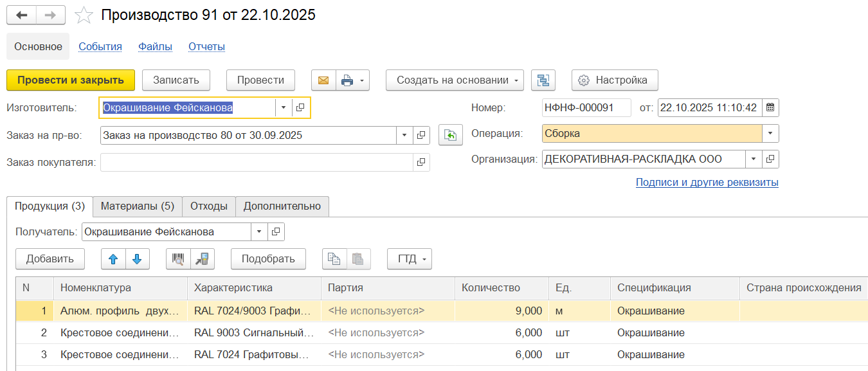Open Создать на основании menu
Image resolution: width=868 pixels, height=371 pixels.
(455, 80)
